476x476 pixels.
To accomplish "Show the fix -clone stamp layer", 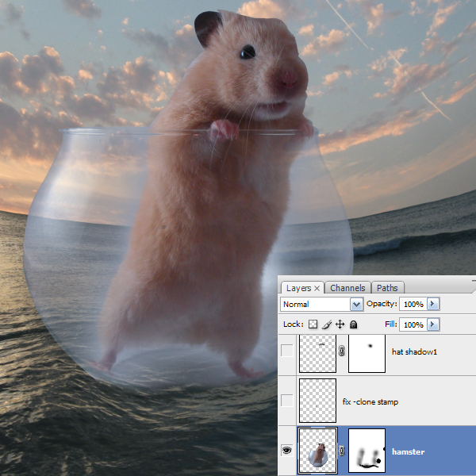I will (286, 401).
